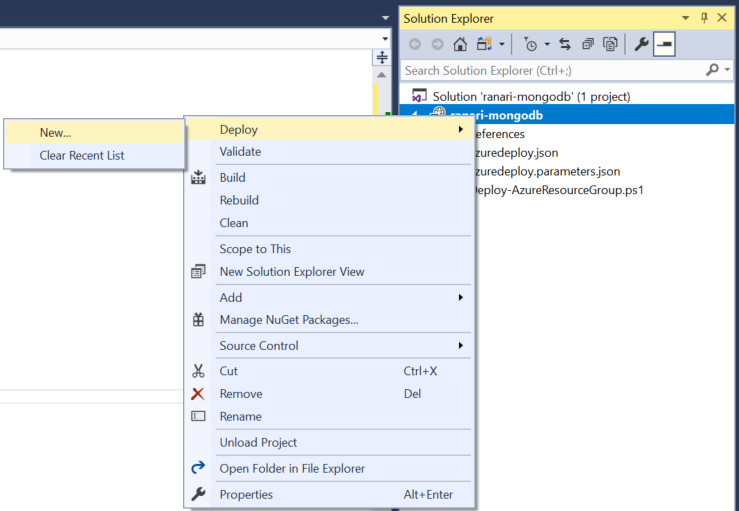The width and height of the screenshot is (739, 511).
Task: Focus the Search Solution Explorer field
Action: pyautogui.click(x=550, y=70)
